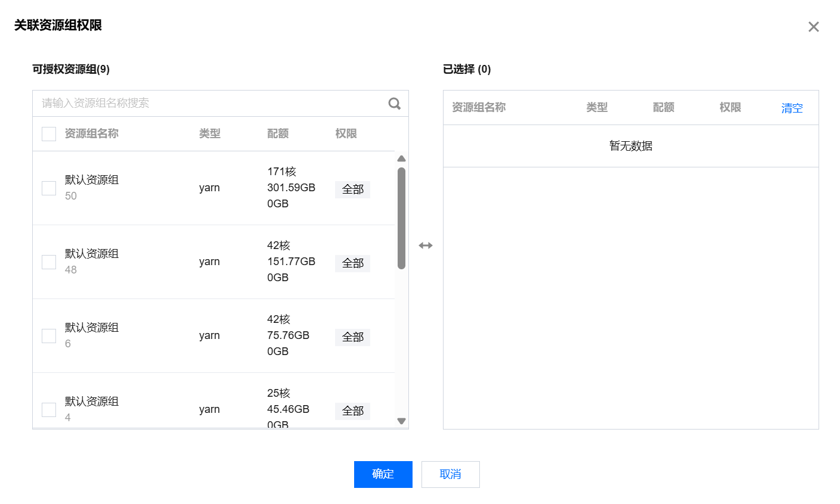
Task: Select the checkbox for 默认资源组 6
Action: (49, 336)
